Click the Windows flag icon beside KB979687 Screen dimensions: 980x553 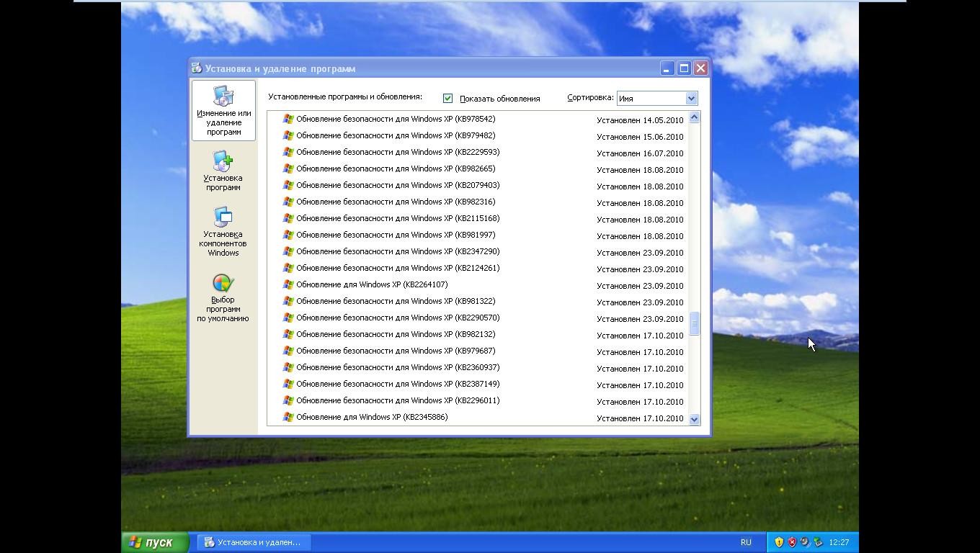coord(288,351)
